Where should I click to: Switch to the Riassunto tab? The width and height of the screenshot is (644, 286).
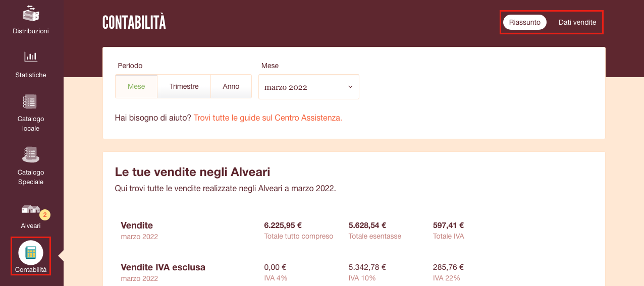tap(525, 22)
